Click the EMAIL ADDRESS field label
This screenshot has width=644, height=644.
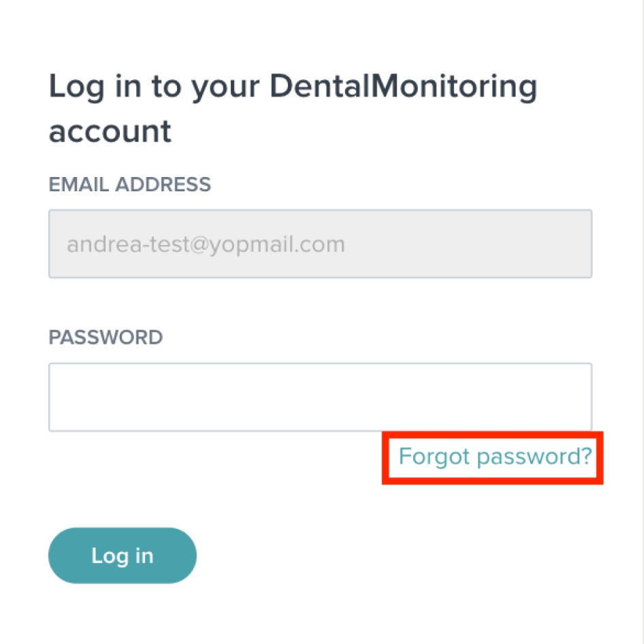coord(130,184)
